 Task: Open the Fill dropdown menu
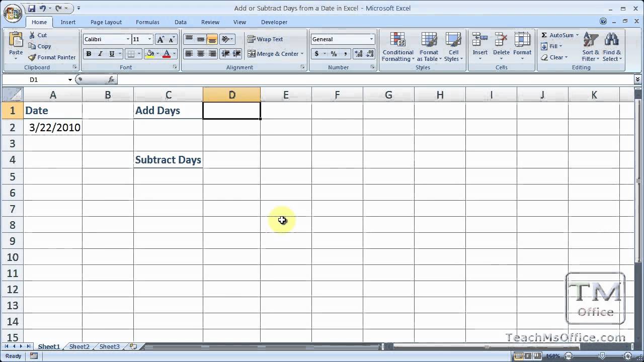[551, 46]
